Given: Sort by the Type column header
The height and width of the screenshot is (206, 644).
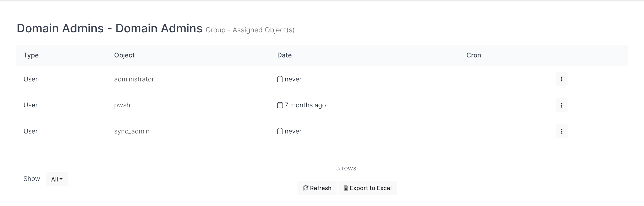Looking at the screenshot, I should 31,55.
